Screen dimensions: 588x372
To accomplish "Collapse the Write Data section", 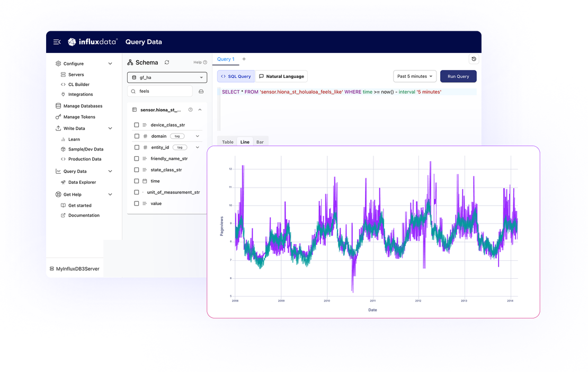I will coord(109,128).
